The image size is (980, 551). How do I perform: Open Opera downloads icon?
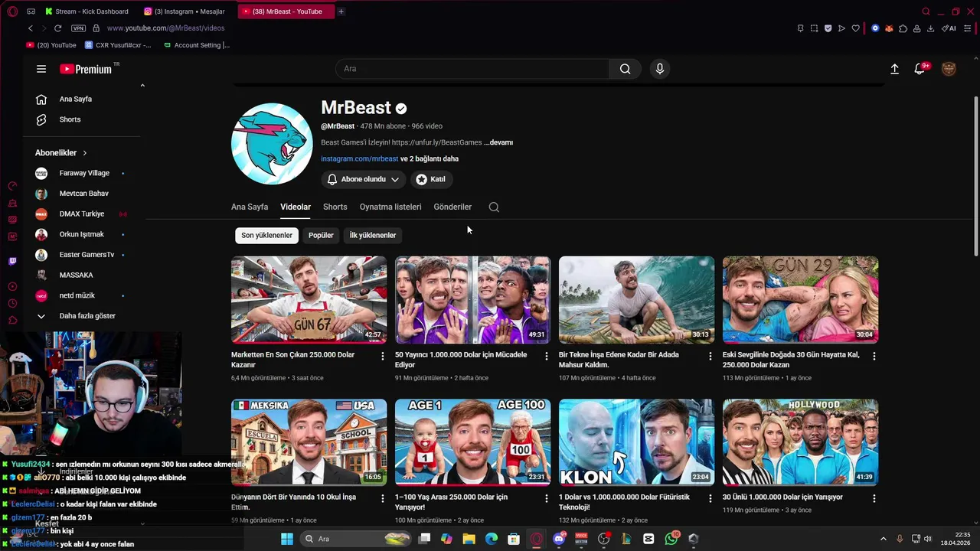(931, 28)
